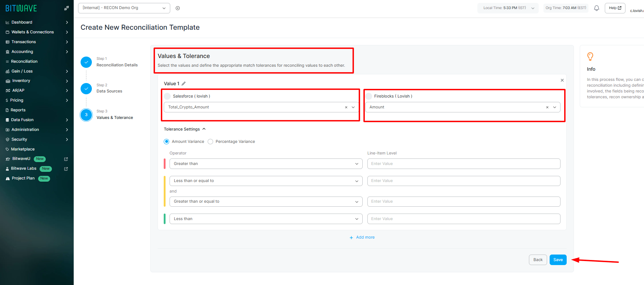Click the plus icon beside the organization selector
This screenshot has width=644, height=285.
(x=178, y=8)
